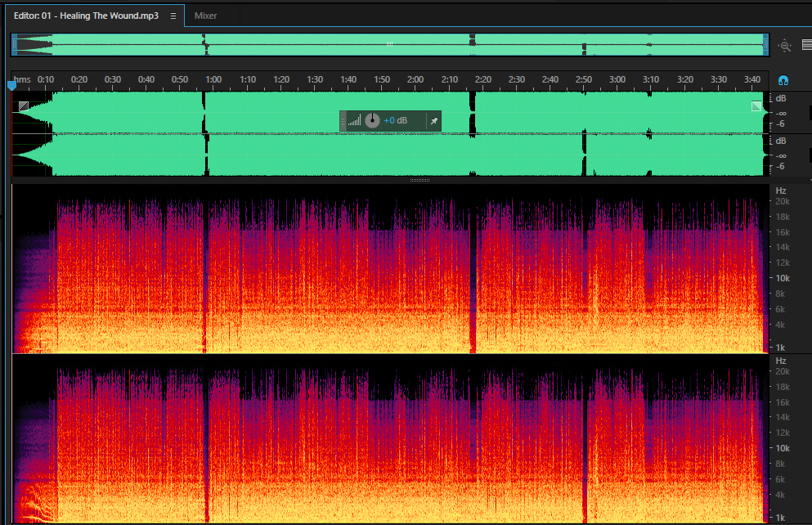Click the divider grip between waveform and spectrogram
The width and height of the screenshot is (812, 525).
tap(419, 180)
